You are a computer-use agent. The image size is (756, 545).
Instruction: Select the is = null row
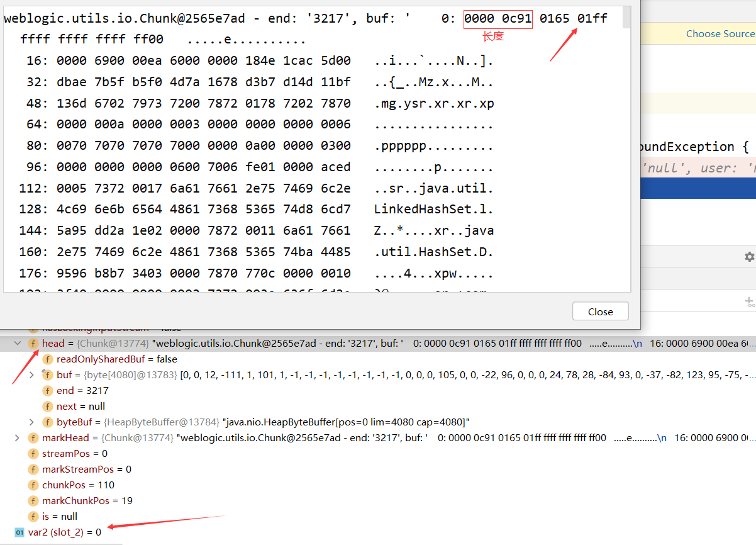click(378, 517)
